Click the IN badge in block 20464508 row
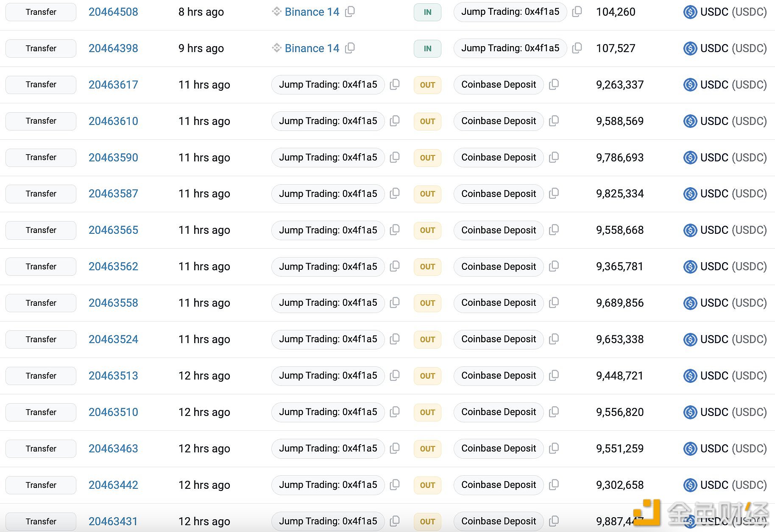This screenshot has width=775, height=532. point(427,12)
